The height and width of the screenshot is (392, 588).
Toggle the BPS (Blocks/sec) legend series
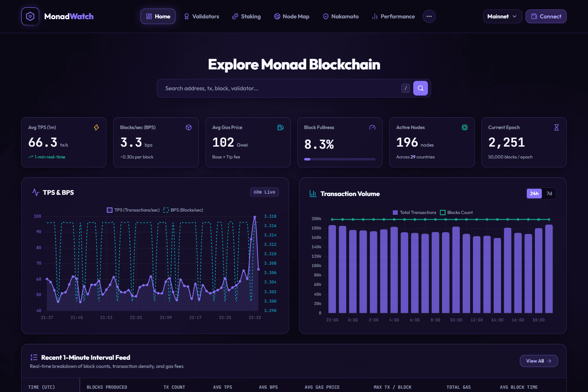point(183,210)
